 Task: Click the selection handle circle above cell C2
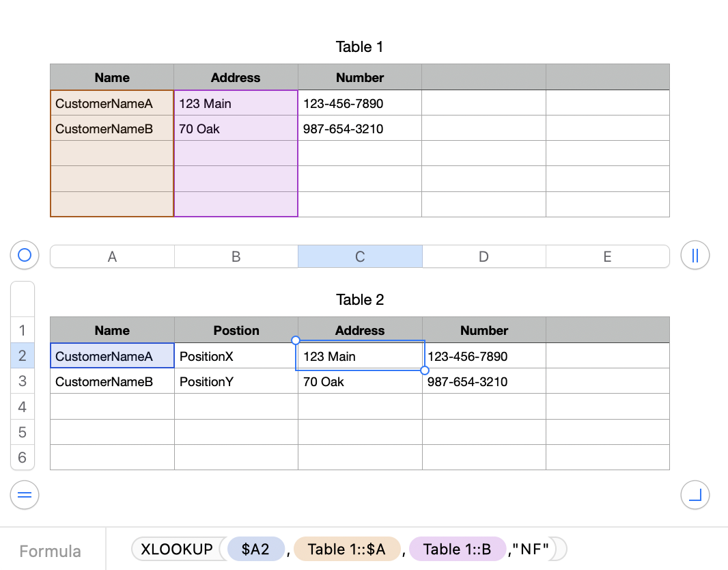coord(295,340)
